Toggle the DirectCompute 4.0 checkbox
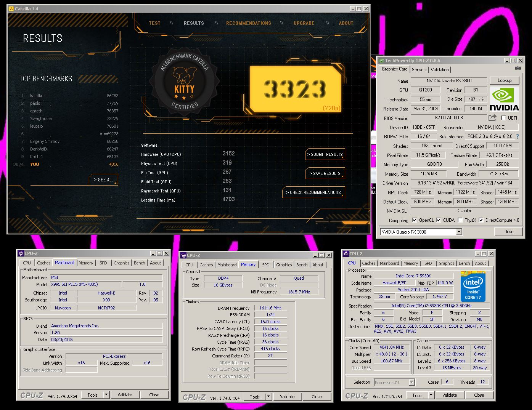This screenshot has width=532, height=410. pos(481,220)
